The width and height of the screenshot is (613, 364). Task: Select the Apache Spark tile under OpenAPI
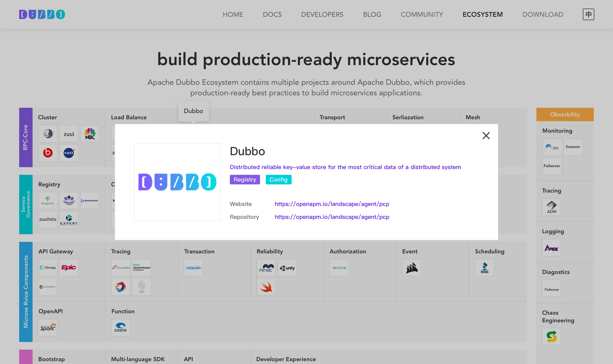pos(48,327)
